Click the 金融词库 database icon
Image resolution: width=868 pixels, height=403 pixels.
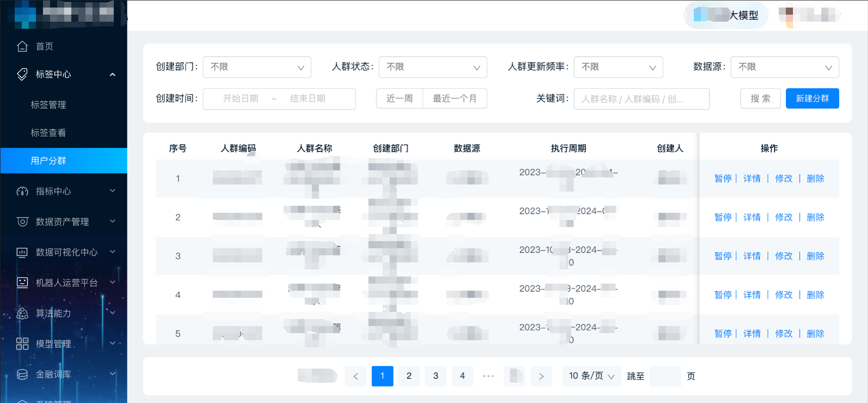[22, 374]
